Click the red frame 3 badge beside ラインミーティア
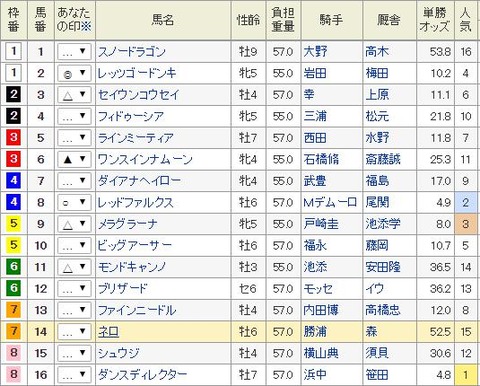Viewport: 480px width, 386px height. point(13,137)
